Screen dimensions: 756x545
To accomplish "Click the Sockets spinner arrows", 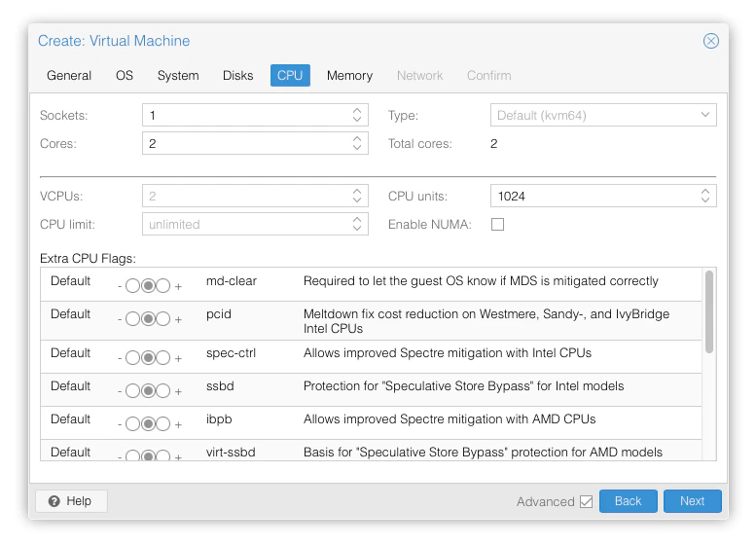I will click(357, 115).
